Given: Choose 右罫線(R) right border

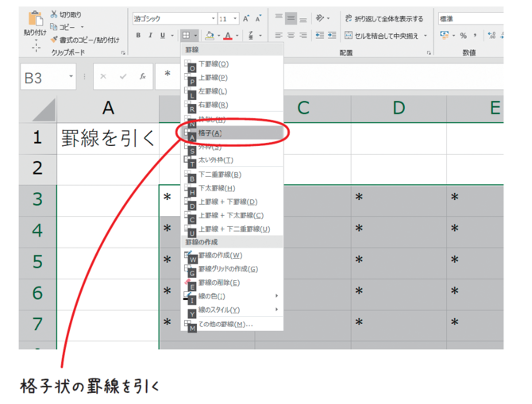Looking at the screenshot, I should [x=233, y=105].
